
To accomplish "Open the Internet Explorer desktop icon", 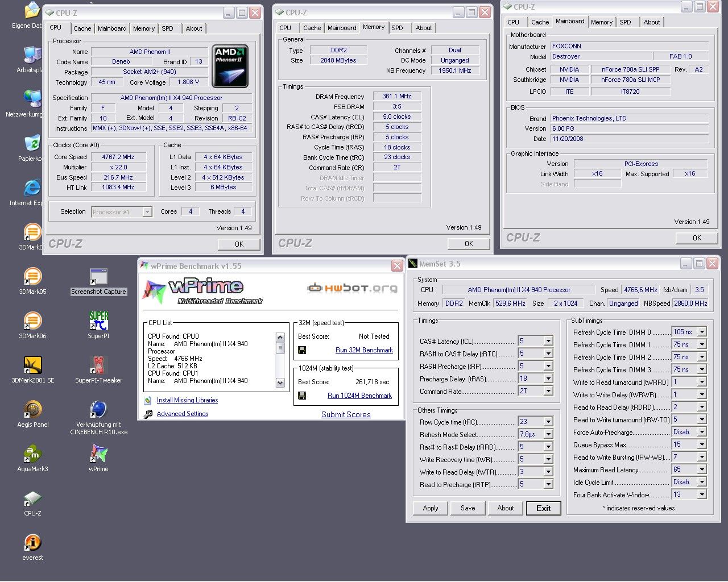I will tap(32, 188).
